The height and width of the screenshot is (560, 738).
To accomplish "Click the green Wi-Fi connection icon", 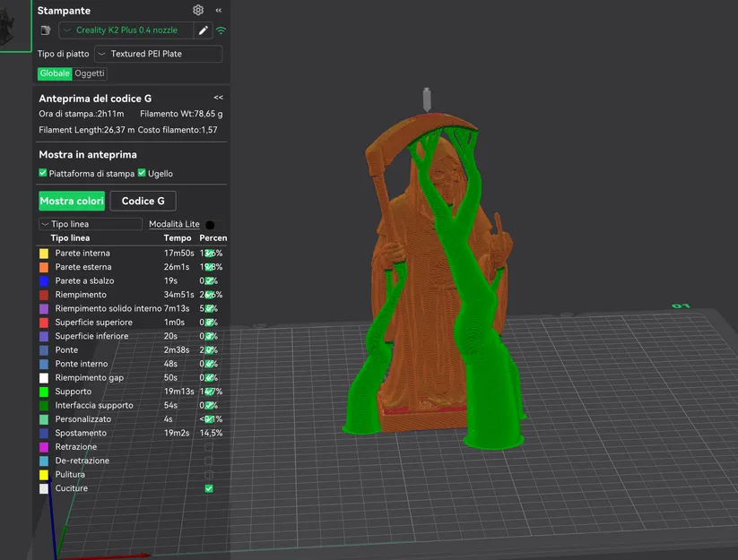I will point(221,30).
